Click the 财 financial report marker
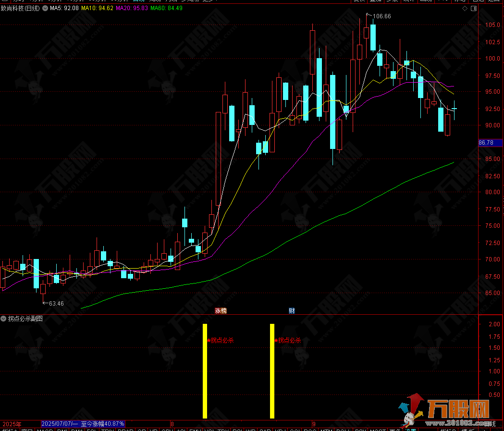 pyautogui.click(x=291, y=311)
